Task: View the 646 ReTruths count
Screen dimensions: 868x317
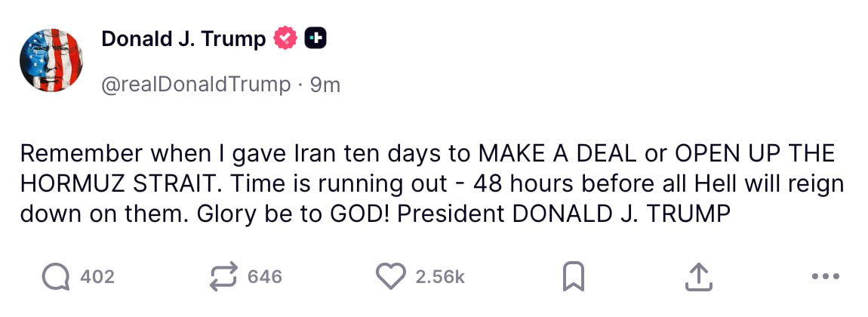Action: tap(264, 277)
